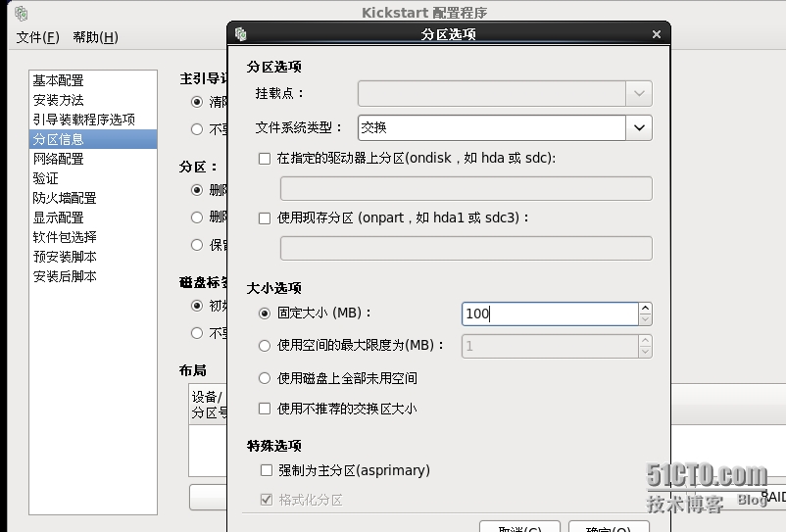Click the 取消(C) button
Image resolution: width=786 pixels, height=532 pixels.
pyautogui.click(x=519, y=527)
